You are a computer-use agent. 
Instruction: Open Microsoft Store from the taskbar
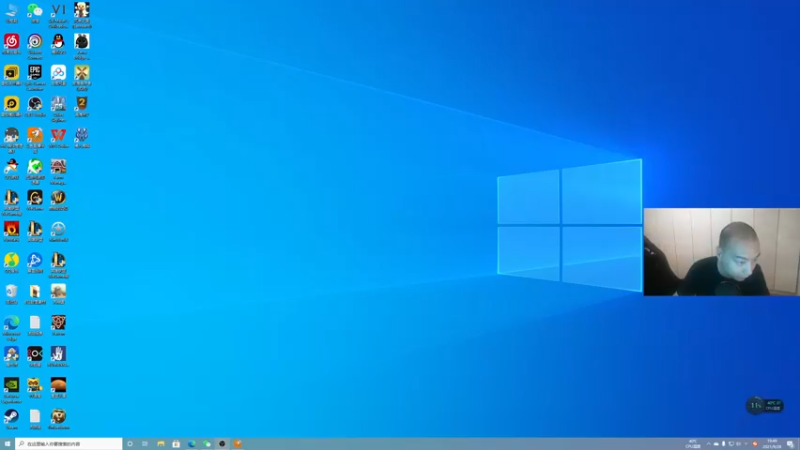coord(176,444)
